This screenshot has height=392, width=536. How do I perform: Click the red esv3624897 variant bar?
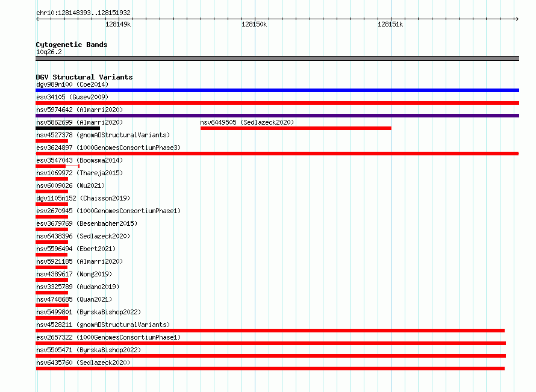[277, 154]
